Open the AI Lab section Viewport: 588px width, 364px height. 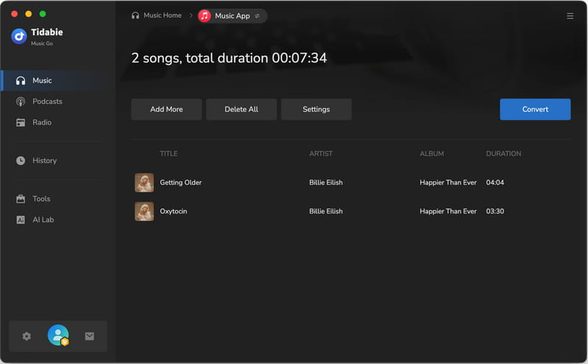pos(43,220)
